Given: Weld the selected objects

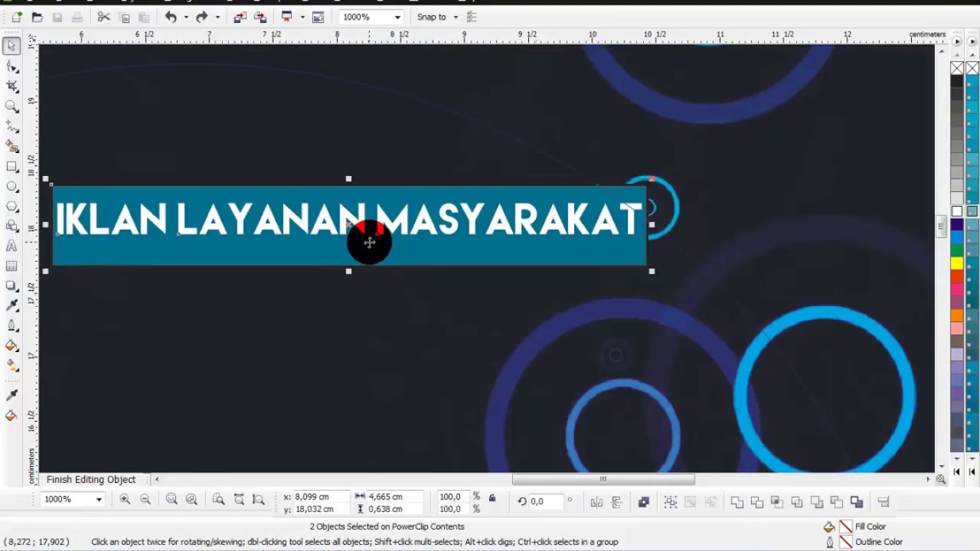Looking at the screenshot, I should [737, 502].
